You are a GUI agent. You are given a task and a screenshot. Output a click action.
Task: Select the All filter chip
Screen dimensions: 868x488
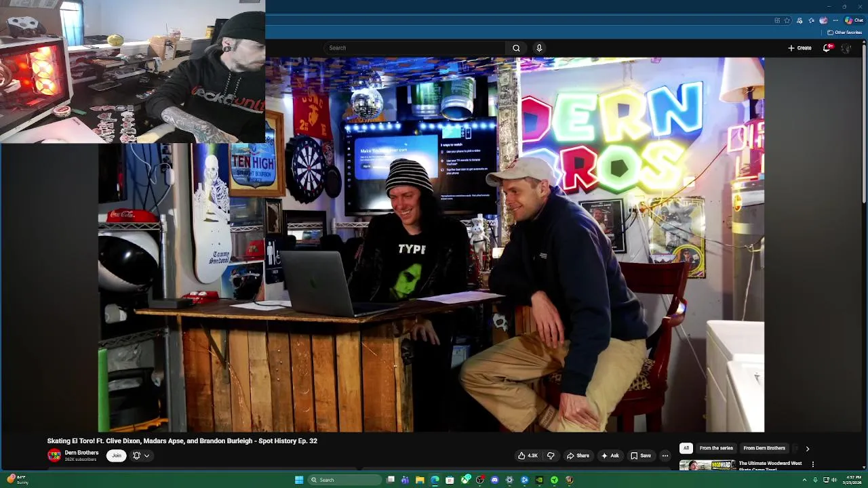click(686, 448)
